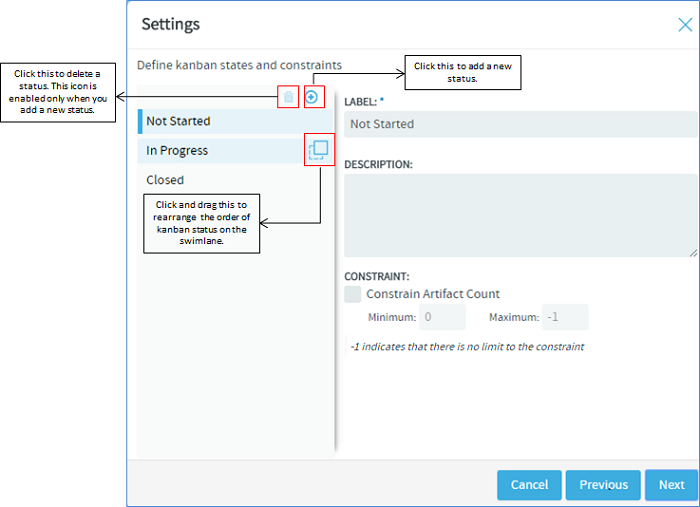Click the Minimum constraint field
Screen dimensions: 700x507
click(x=442, y=317)
